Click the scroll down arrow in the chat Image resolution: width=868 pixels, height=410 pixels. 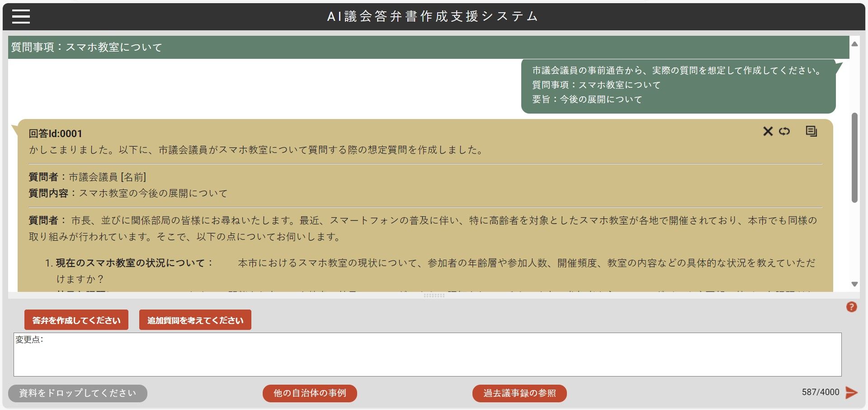click(854, 284)
